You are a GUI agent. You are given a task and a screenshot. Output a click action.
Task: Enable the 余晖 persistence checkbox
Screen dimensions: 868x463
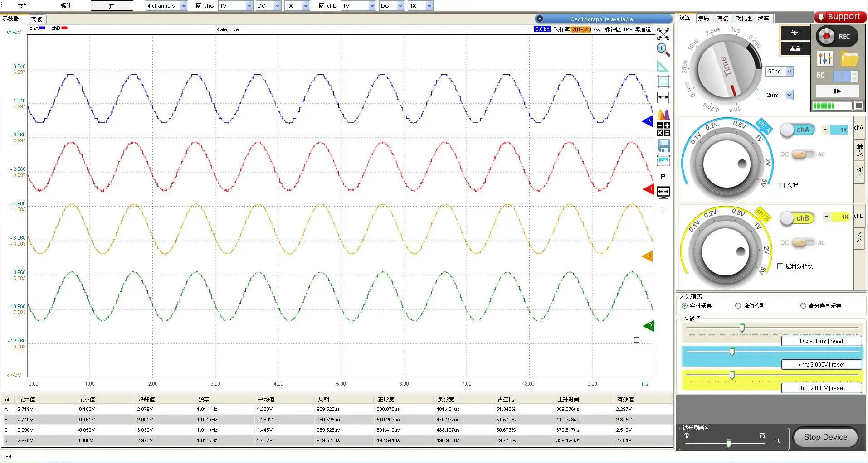[781, 186]
